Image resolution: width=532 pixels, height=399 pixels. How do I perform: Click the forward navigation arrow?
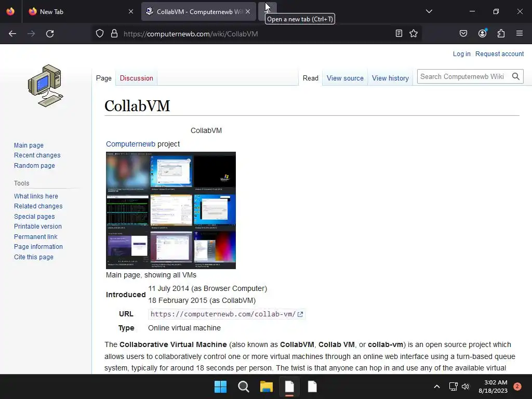[31, 34]
